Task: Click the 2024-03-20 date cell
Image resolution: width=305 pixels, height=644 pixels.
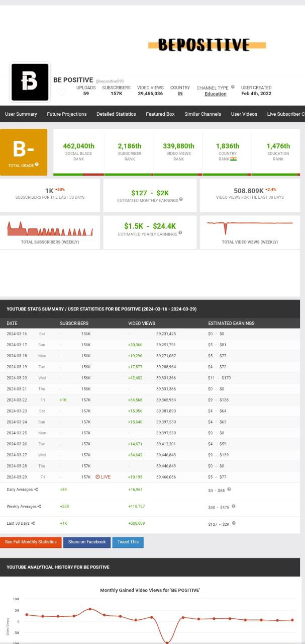Action: (x=17, y=378)
